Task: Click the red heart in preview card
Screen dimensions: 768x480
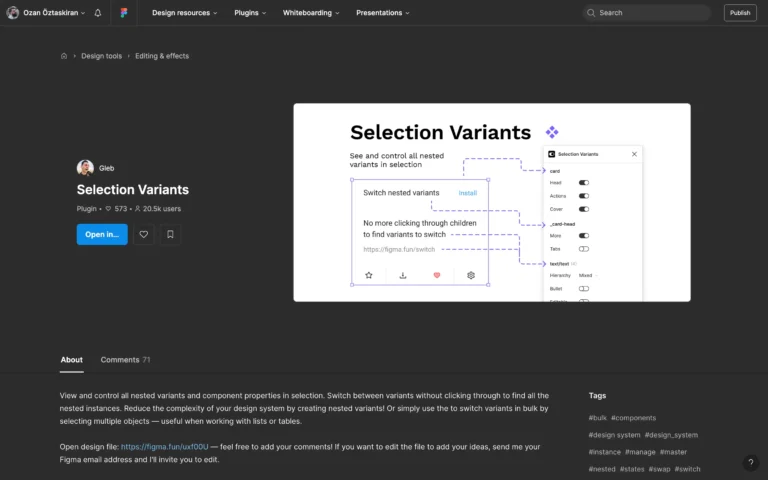Action: point(437,275)
